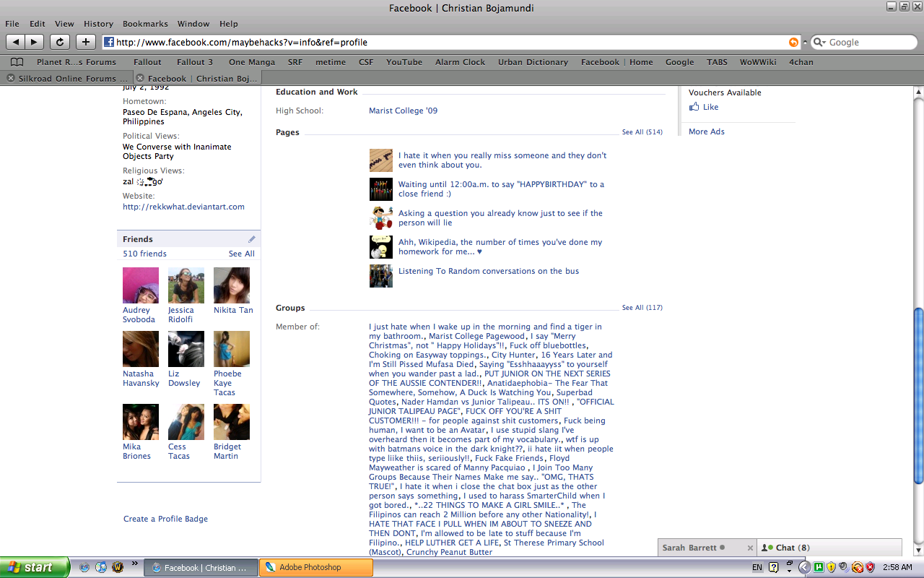Screen dimensions: 924x578
Task: Click the orange SnapBack arrow in address bar
Action: coord(794,43)
